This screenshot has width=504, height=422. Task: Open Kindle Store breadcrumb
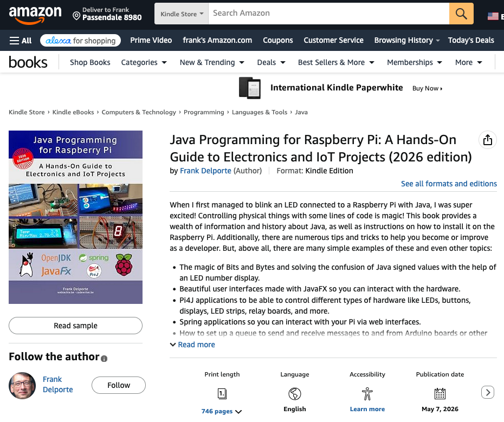(x=27, y=112)
